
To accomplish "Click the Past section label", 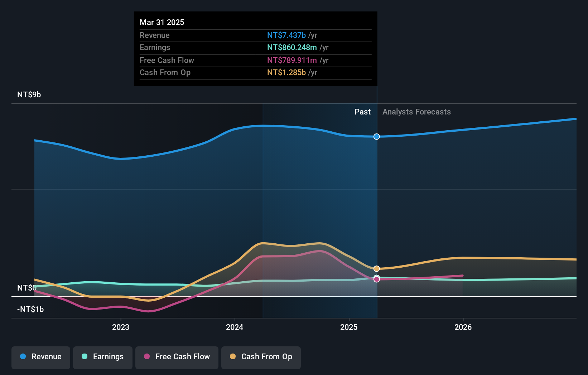I will 362,112.
